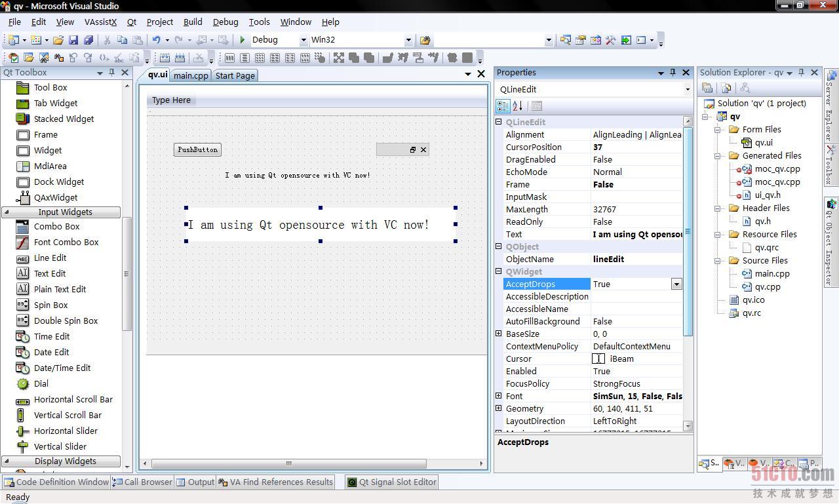Open the Debug configuration dropdown
This screenshot has height=504, width=839.
303,40
